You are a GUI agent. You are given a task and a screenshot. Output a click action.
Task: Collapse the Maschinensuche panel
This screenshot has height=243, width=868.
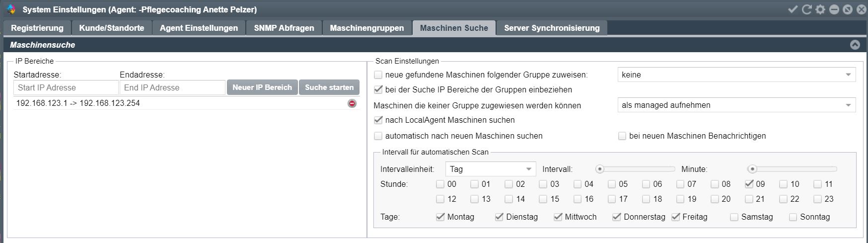coord(855,45)
